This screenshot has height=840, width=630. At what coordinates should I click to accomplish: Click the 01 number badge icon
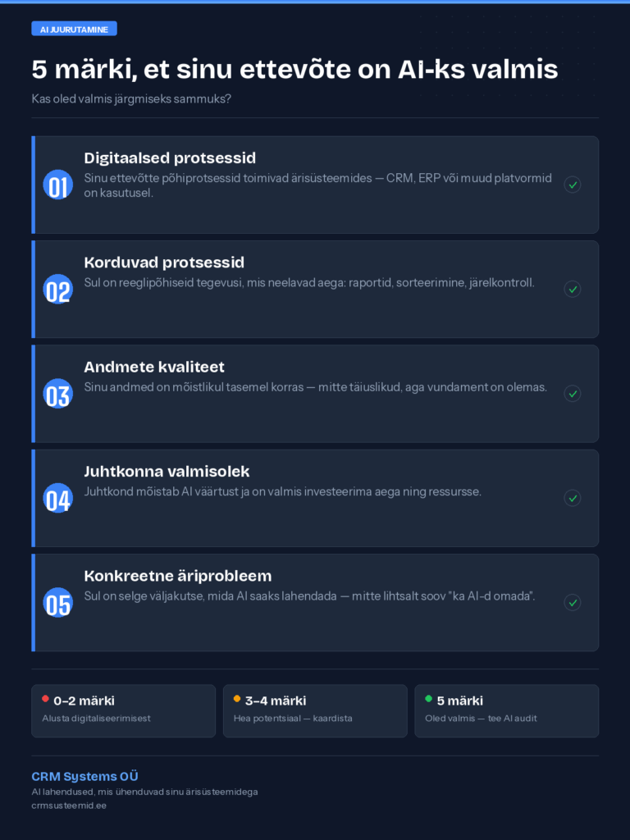[x=57, y=185]
